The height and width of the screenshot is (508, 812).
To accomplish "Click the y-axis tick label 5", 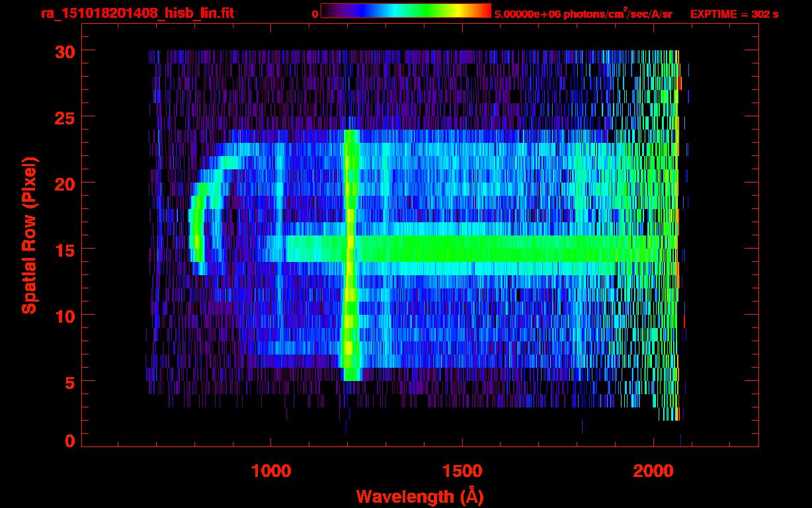I will pyautogui.click(x=68, y=382).
